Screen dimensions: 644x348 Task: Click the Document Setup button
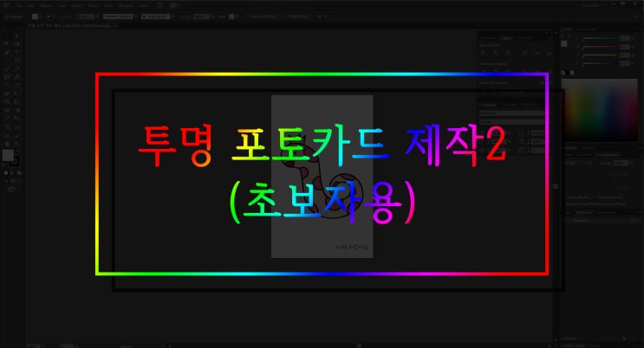tap(263, 16)
